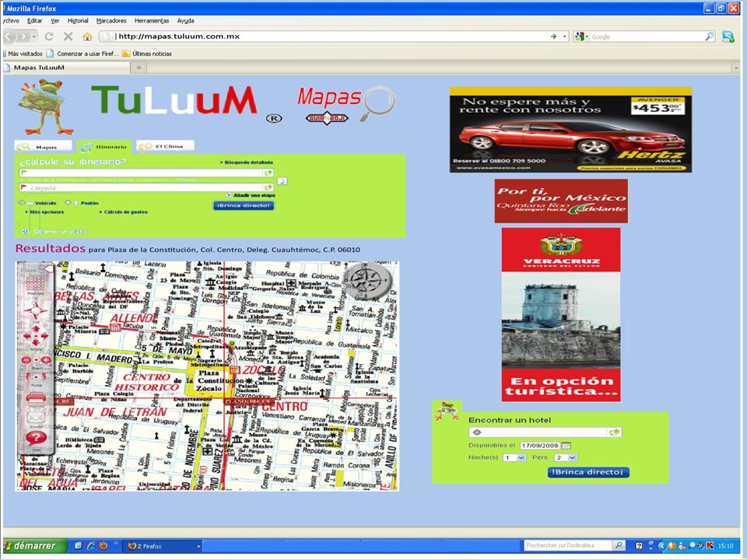Click ¡Brinca directo! in hotel finder

[588, 472]
